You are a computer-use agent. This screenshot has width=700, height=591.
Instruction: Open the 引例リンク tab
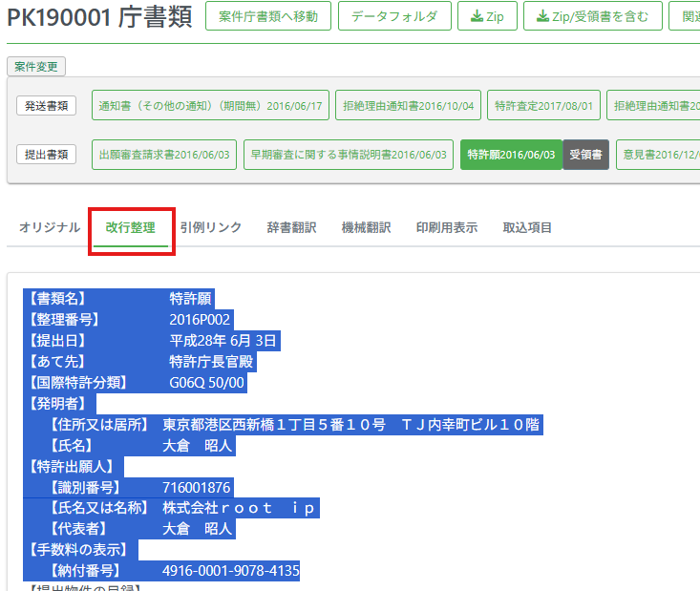coord(210,227)
